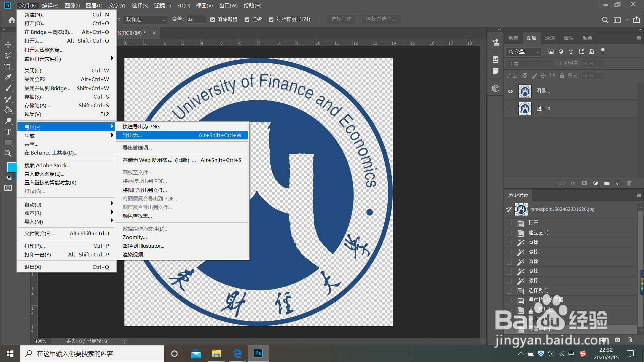This screenshot has width=644, height=362.
Task: Toggle 消除锯齿 anti-alias checkbox
Action: pyautogui.click(x=212, y=20)
